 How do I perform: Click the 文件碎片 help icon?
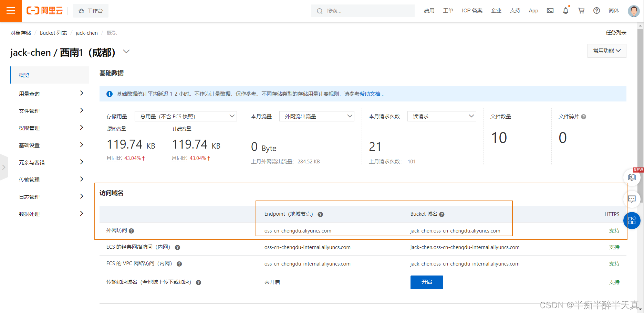click(583, 117)
